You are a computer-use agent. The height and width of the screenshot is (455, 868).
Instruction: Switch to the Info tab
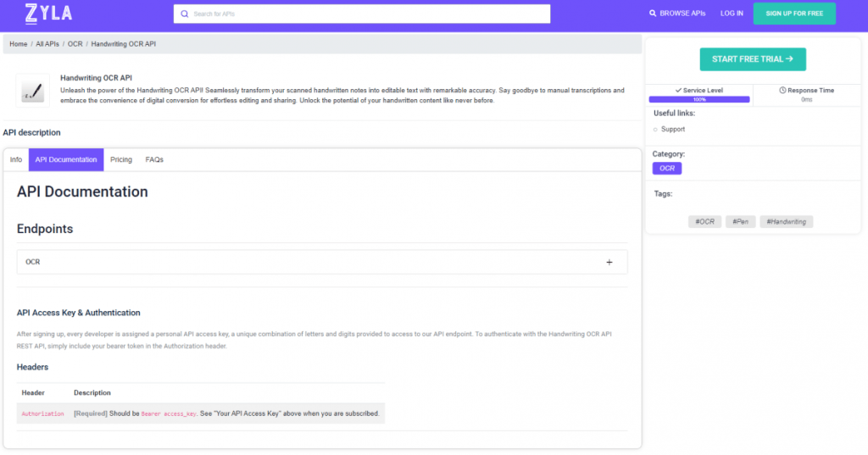coord(16,159)
